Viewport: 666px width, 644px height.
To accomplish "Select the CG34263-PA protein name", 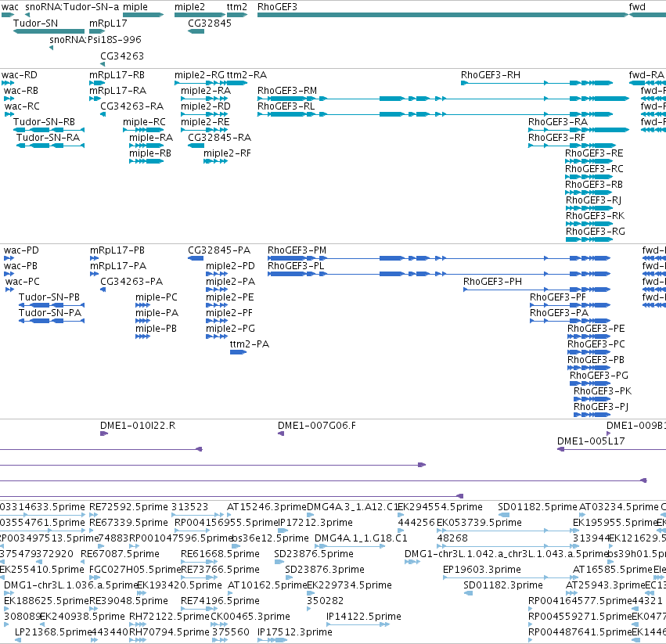I will pyautogui.click(x=131, y=282).
